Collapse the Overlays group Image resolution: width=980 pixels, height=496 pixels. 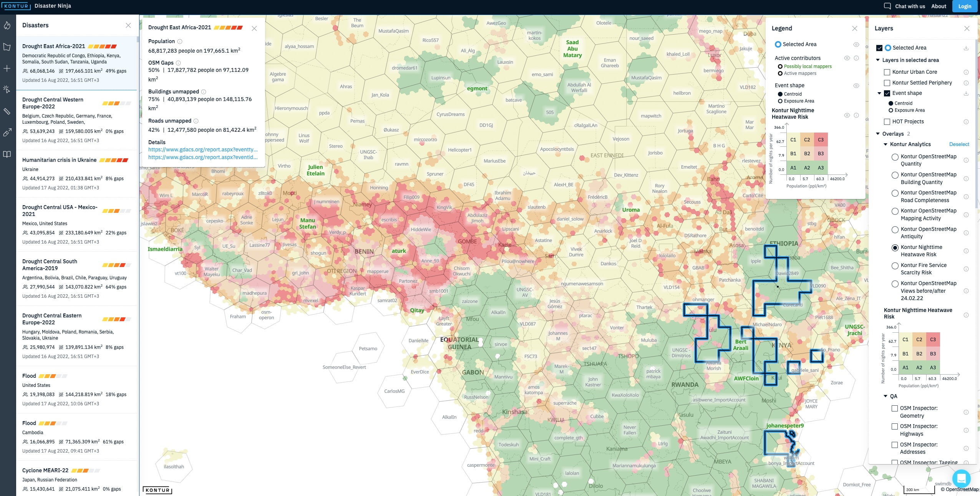click(878, 134)
